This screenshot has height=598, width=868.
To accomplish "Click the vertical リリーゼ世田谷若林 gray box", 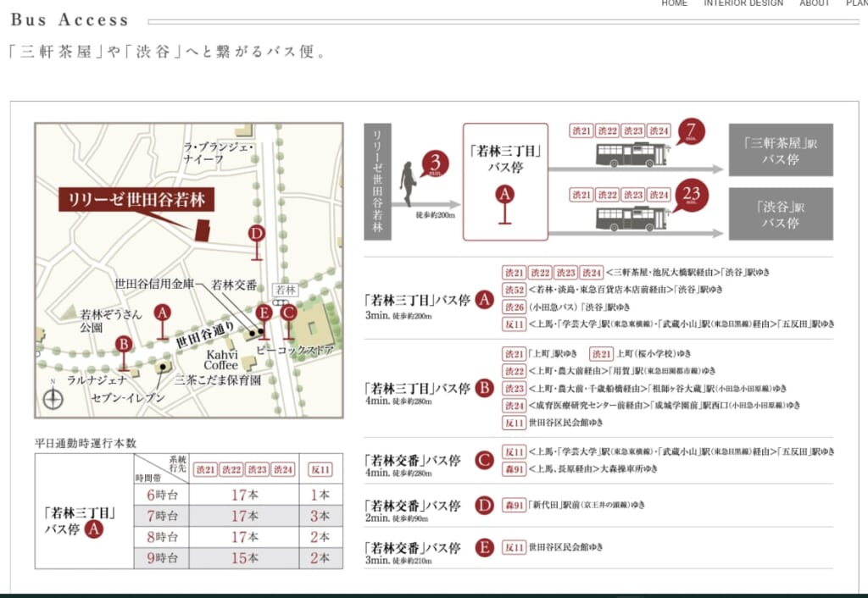I will pyautogui.click(x=377, y=182).
